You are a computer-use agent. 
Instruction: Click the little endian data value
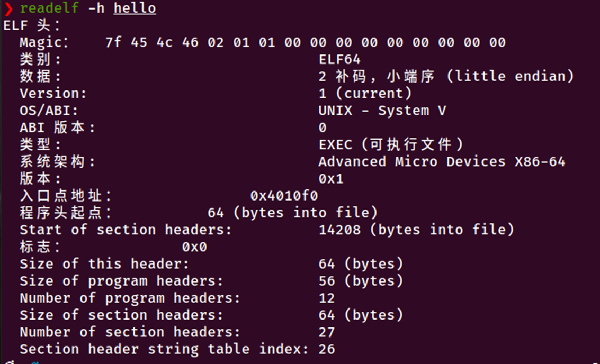pyautogui.click(x=446, y=77)
